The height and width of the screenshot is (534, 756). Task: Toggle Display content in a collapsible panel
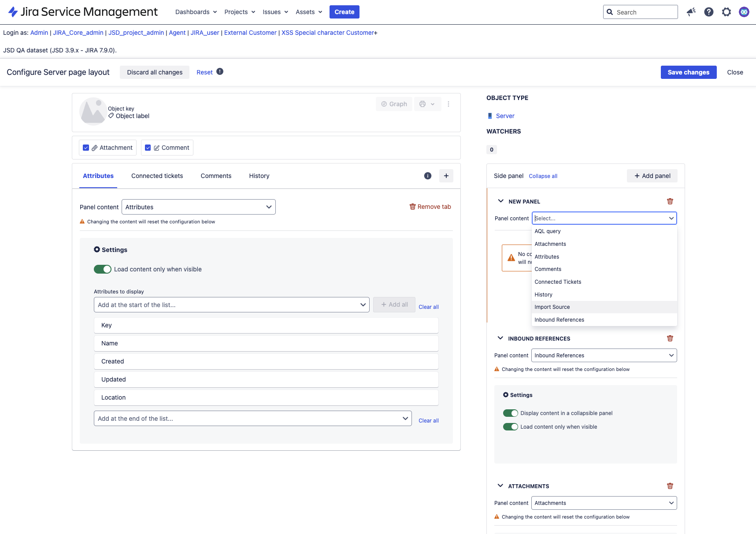(x=511, y=413)
